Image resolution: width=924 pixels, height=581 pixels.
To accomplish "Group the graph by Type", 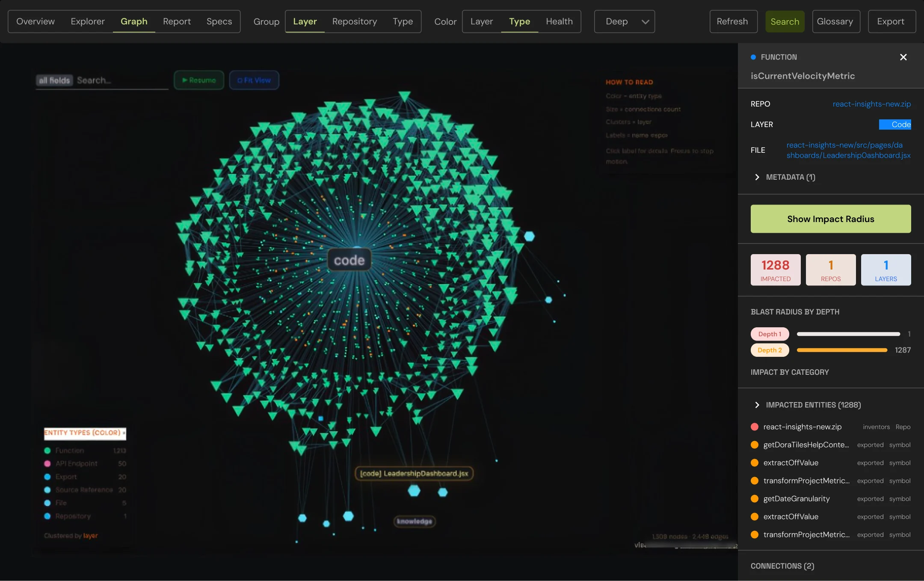I will (403, 21).
